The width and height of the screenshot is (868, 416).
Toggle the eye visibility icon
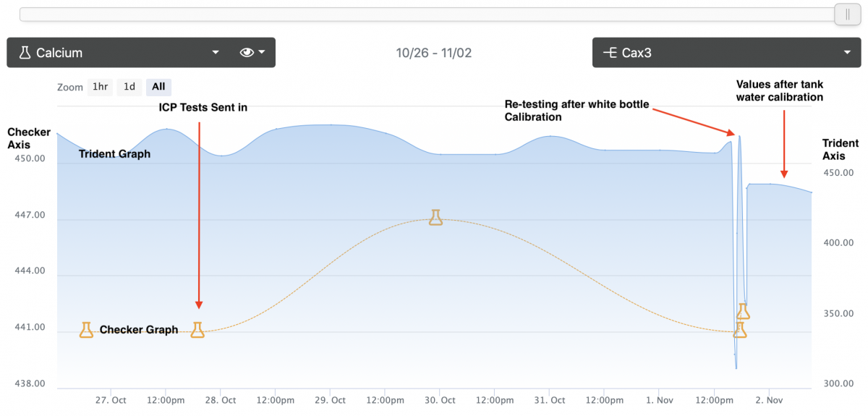(247, 53)
